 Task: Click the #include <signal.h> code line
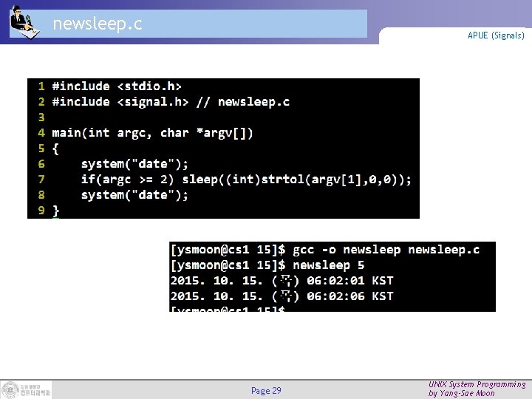click(120, 102)
